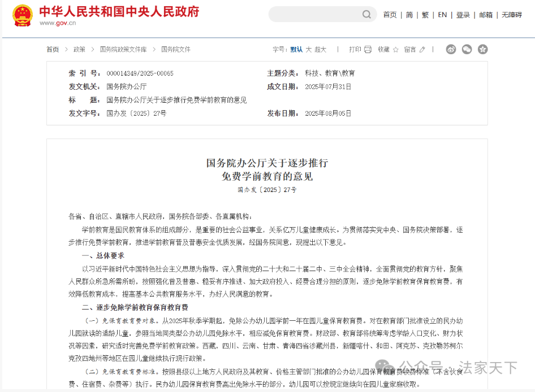
Task: Share the page via WeChat icon
Action: pyautogui.click(x=467, y=49)
